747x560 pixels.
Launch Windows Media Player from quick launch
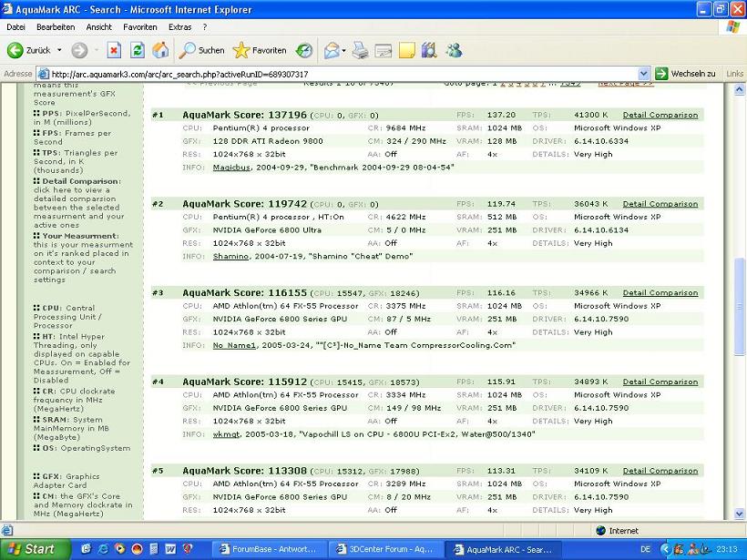pyautogui.click(x=119, y=549)
